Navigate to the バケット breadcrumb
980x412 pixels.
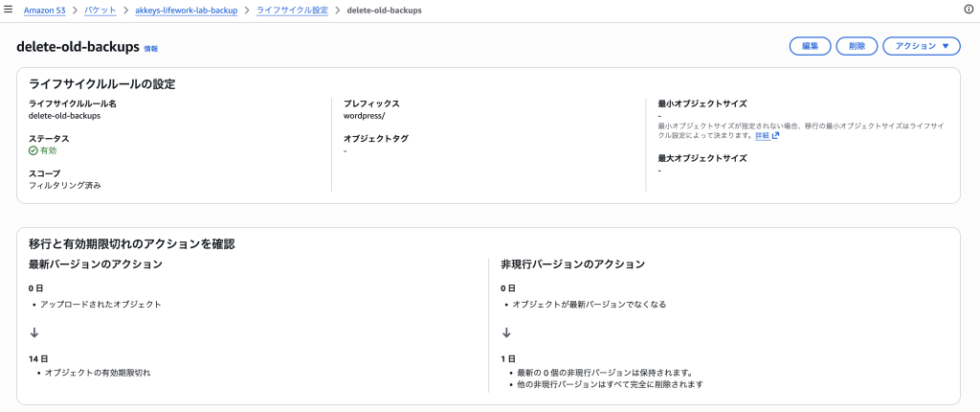(x=100, y=10)
